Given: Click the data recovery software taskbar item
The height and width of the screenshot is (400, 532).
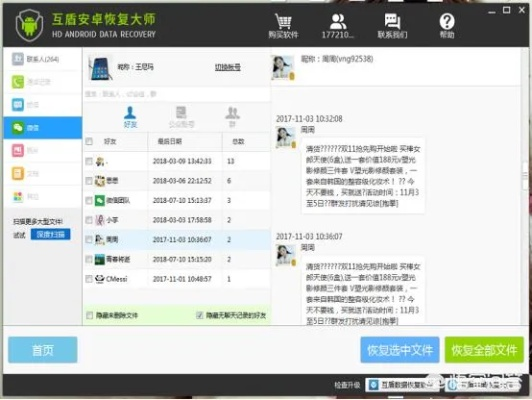Looking at the screenshot, I should pos(402,385).
